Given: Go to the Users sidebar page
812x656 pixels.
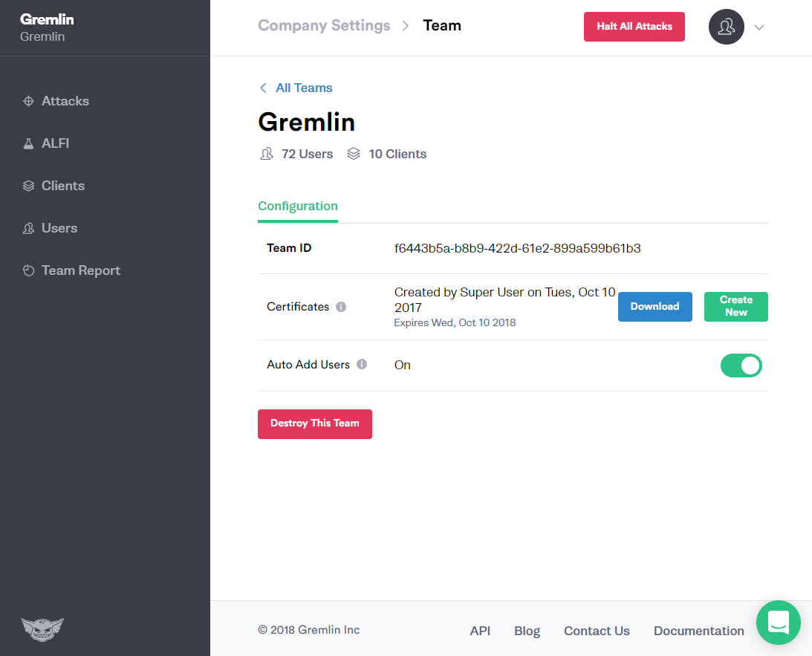Looking at the screenshot, I should click(50, 228).
